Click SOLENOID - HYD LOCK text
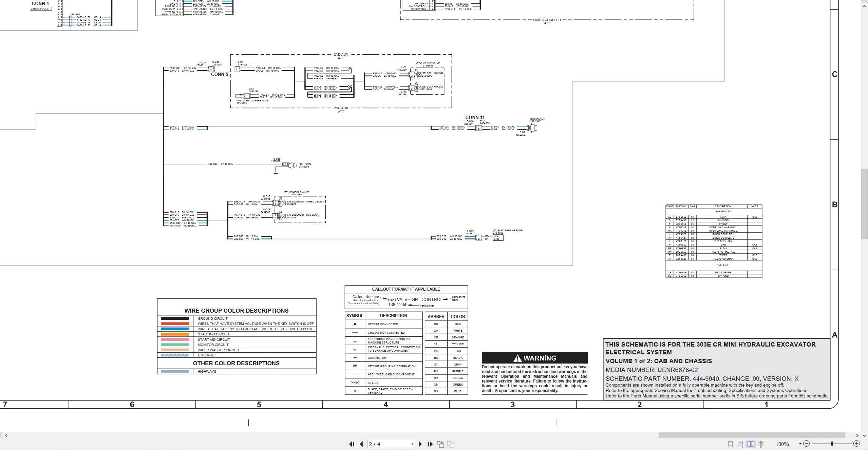 coord(305,215)
